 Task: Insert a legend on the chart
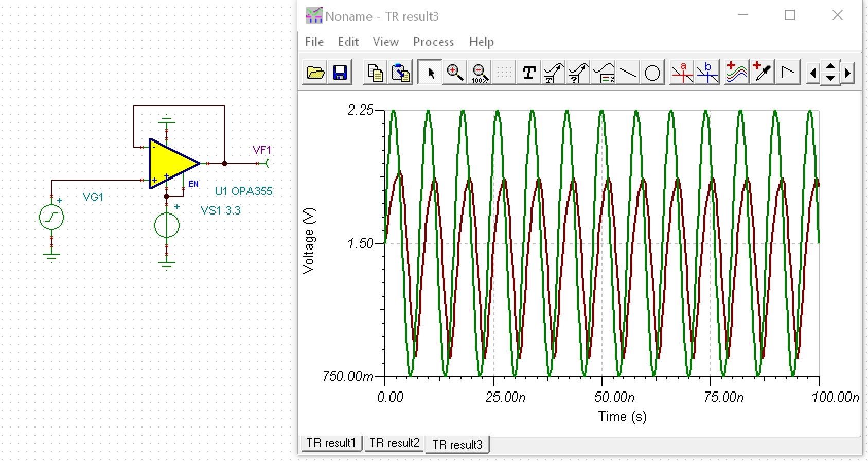(603, 73)
